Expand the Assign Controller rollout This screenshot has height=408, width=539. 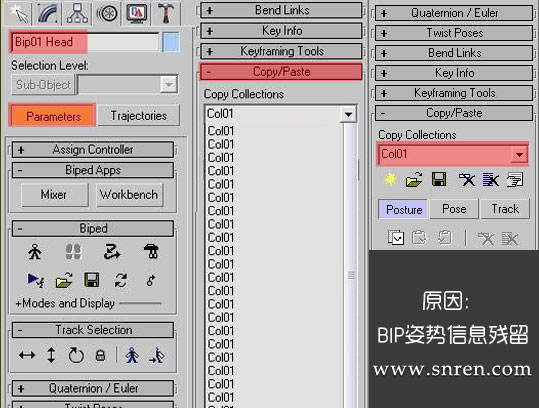tap(93, 150)
